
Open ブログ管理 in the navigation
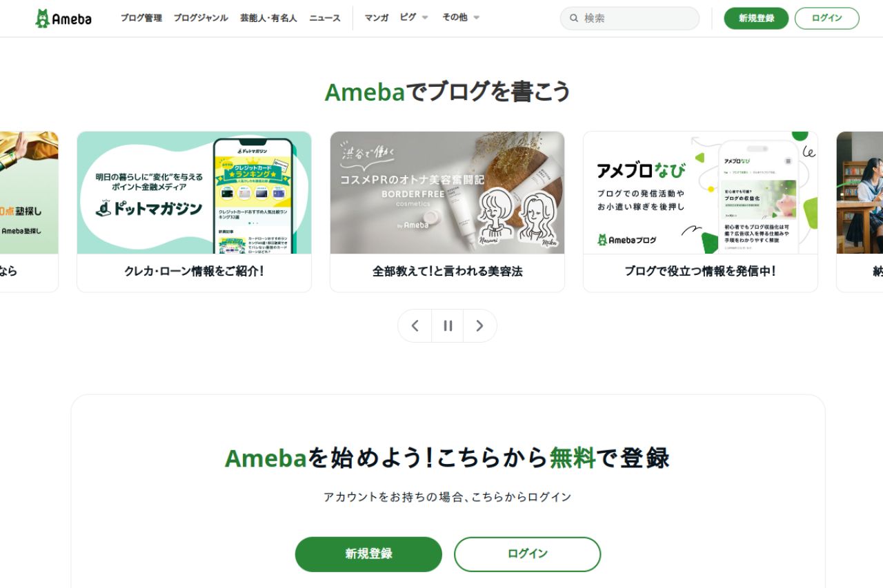pyautogui.click(x=141, y=18)
